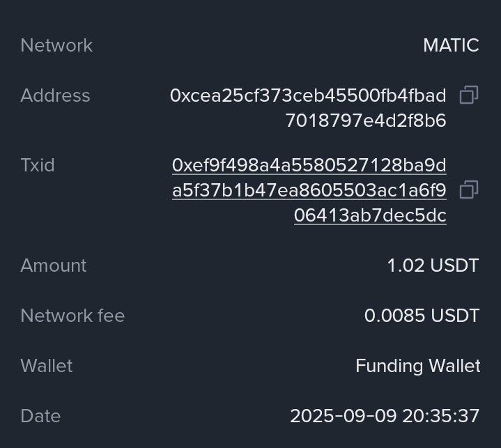Viewport: 501px width, 448px height.
Task: Click the Wallet label
Action: point(47,366)
